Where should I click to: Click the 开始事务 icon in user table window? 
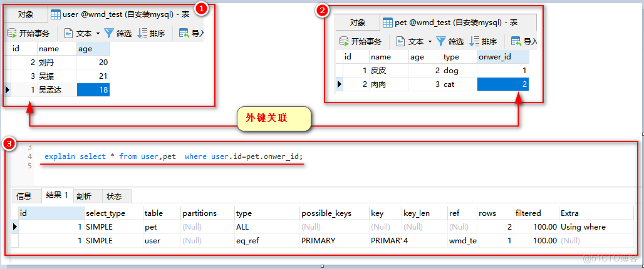click(12, 33)
